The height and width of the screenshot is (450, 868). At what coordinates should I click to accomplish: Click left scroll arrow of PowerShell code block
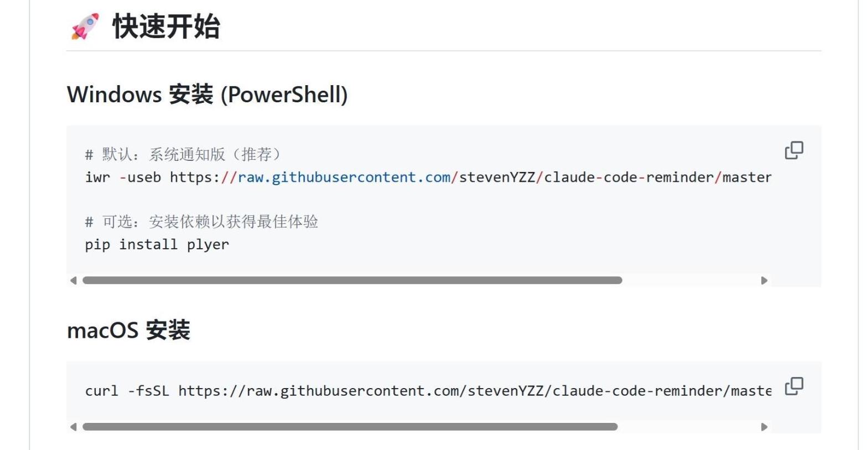click(x=73, y=280)
